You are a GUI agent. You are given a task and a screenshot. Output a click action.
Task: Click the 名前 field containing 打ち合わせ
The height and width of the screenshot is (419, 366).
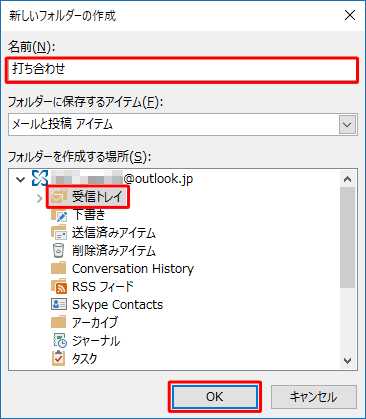(182, 70)
